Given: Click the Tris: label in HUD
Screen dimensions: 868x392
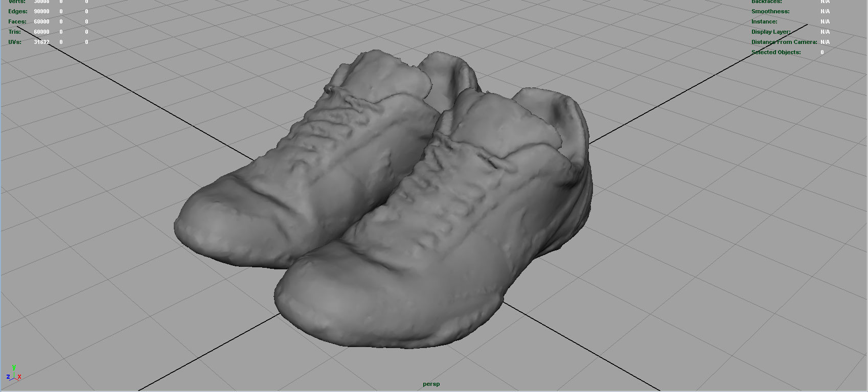Looking at the screenshot, I should pos(14,32).
